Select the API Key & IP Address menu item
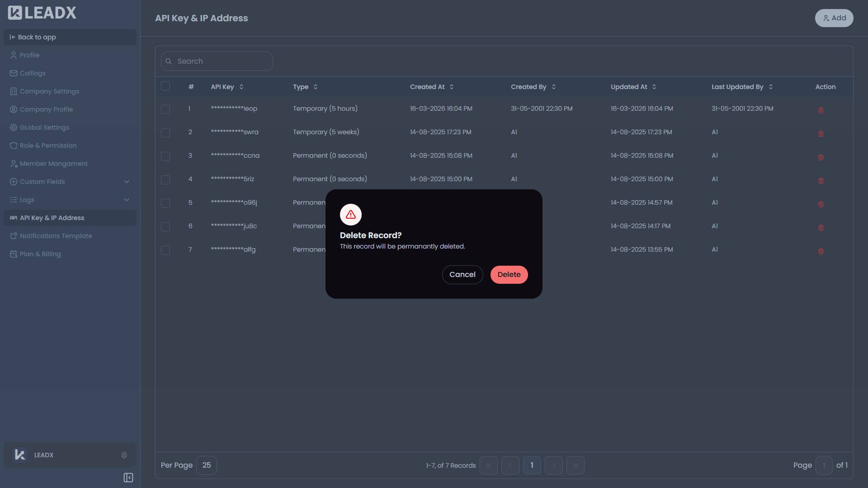This screenshot has height=488, width=868. [x=52, y=217]
